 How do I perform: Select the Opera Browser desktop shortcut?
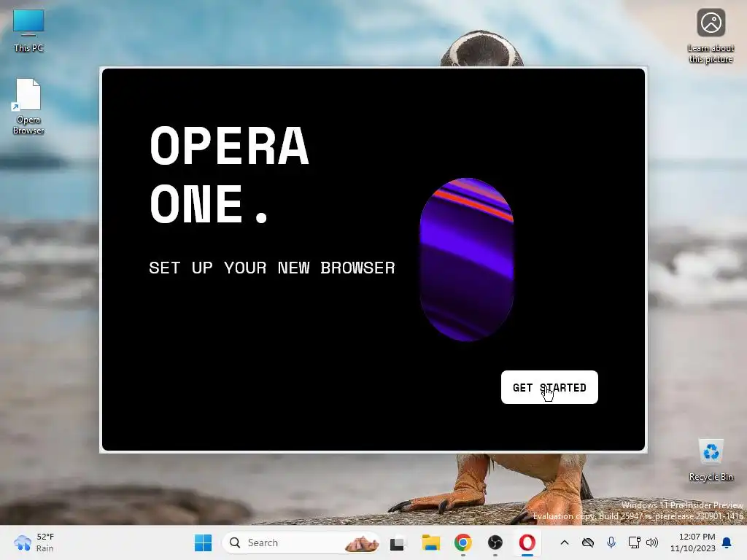[28, 106]
